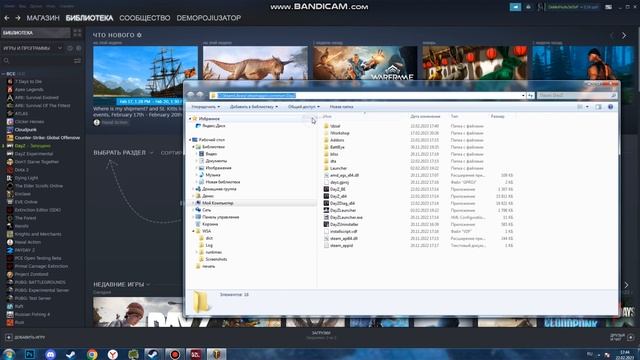Viewport: 640px width, 360px height.
Task: Open the Упорядочить menu in Explorer
Action: point(206,107)
